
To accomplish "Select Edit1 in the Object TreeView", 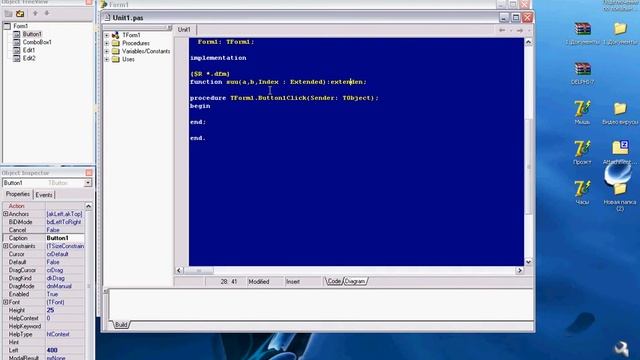I will 29,50.
